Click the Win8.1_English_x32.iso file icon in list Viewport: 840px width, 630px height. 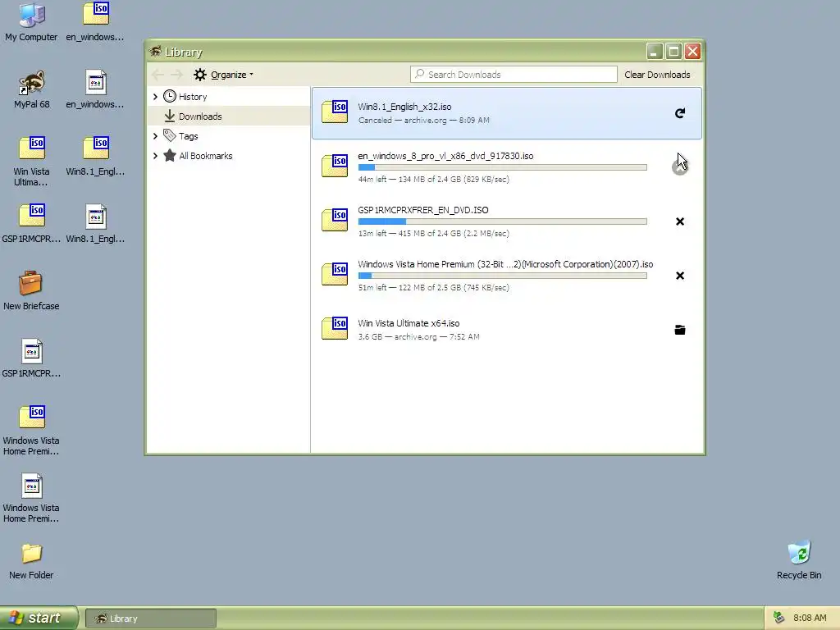point(335,112)
